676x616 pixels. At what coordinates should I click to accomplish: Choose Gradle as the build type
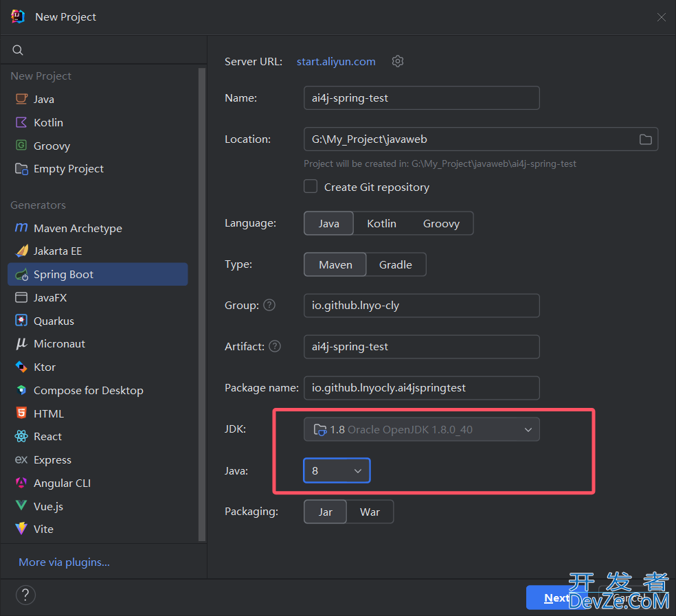tap(396, 264)
